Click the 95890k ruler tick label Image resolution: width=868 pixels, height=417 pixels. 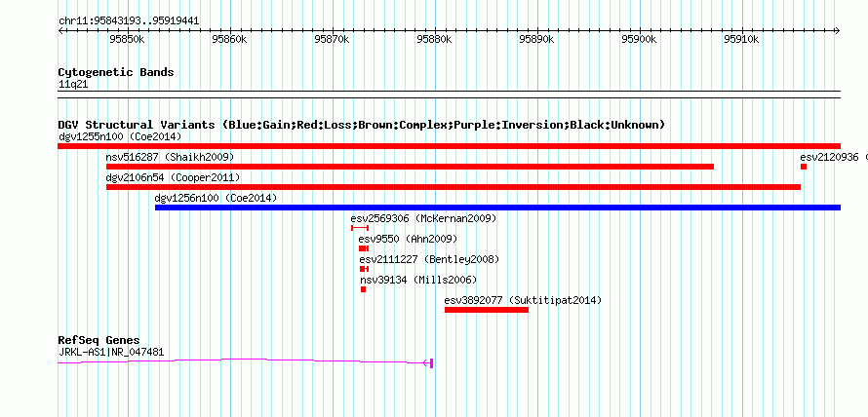pos(537,39)
